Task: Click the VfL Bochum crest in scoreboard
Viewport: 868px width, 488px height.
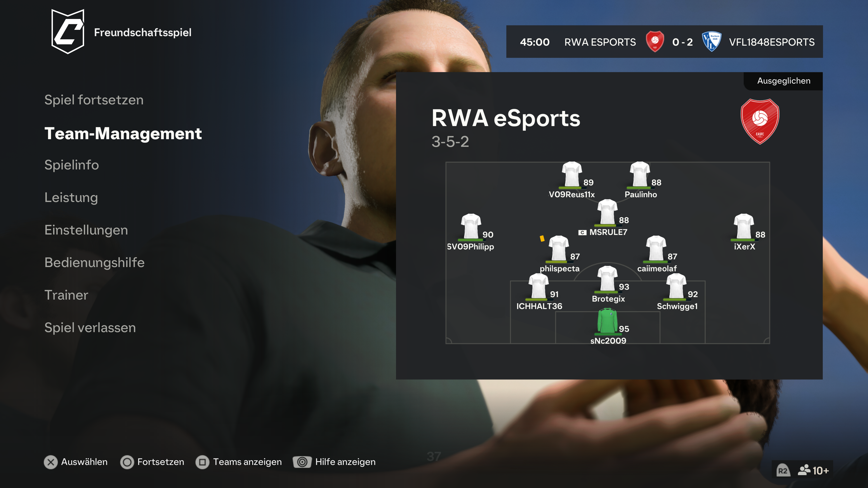Action: (711, 41)
